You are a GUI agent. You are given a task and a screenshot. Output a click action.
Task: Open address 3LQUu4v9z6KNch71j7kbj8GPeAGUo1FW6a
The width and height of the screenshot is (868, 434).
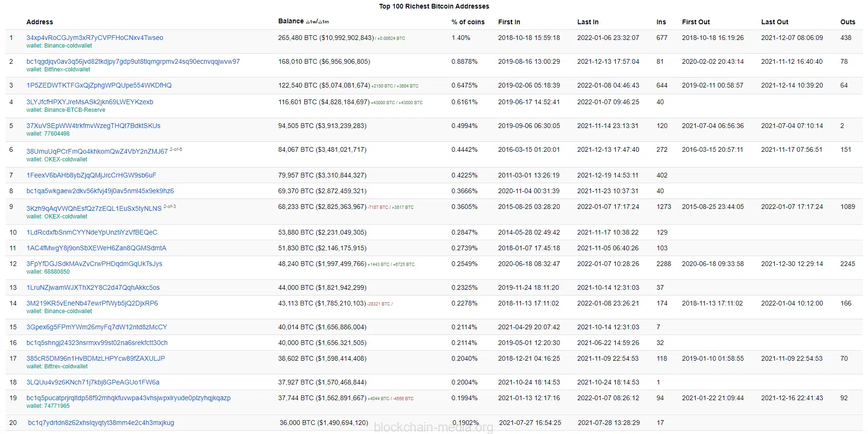[93, 382]
